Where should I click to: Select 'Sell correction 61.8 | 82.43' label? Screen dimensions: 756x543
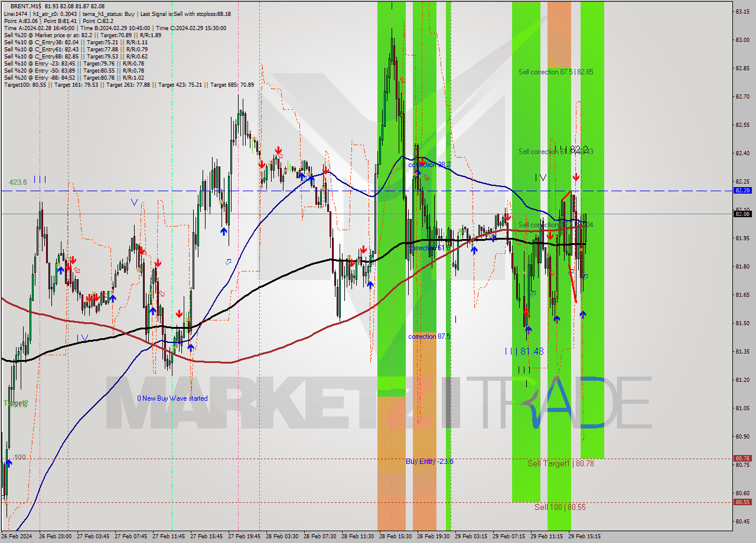(x=556, y=152)
